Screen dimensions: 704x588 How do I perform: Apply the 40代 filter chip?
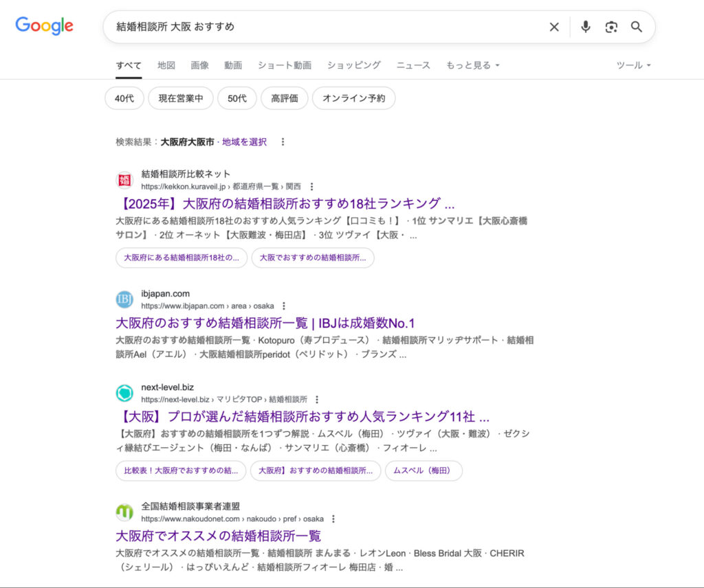[124, 98]
